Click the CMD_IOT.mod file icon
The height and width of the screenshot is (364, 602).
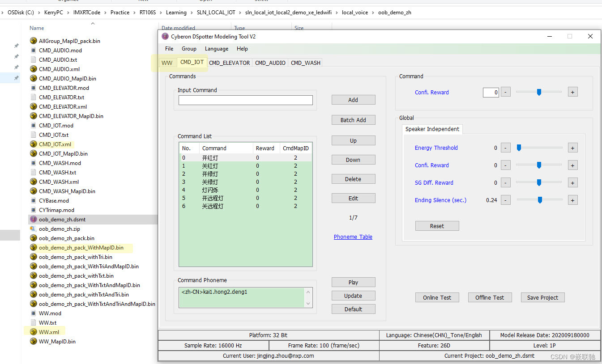[x=33, y=125]
